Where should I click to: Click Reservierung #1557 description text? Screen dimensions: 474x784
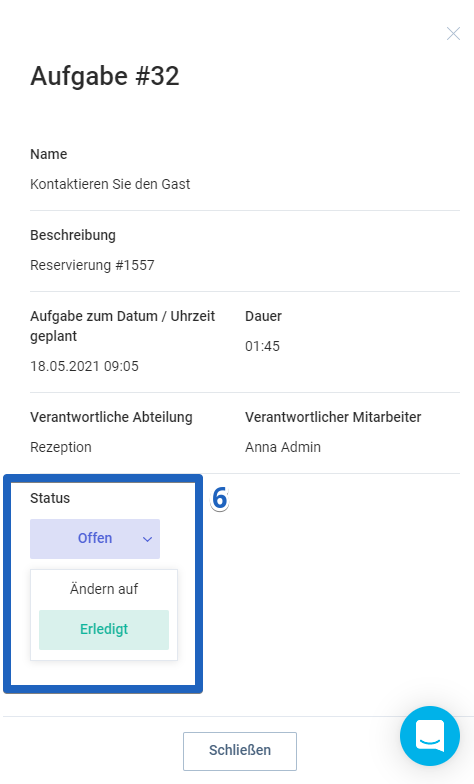pos(92,265)
